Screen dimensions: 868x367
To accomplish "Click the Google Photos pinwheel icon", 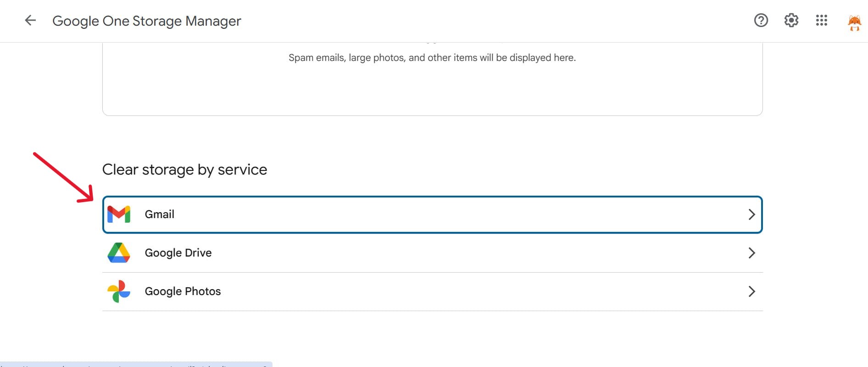I will [x=118, y=291].
